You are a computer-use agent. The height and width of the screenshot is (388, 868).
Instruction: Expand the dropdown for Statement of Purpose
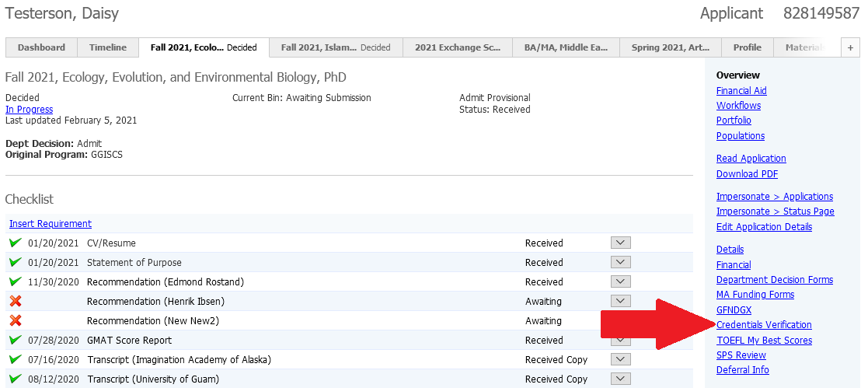click(x=621, y=262)
